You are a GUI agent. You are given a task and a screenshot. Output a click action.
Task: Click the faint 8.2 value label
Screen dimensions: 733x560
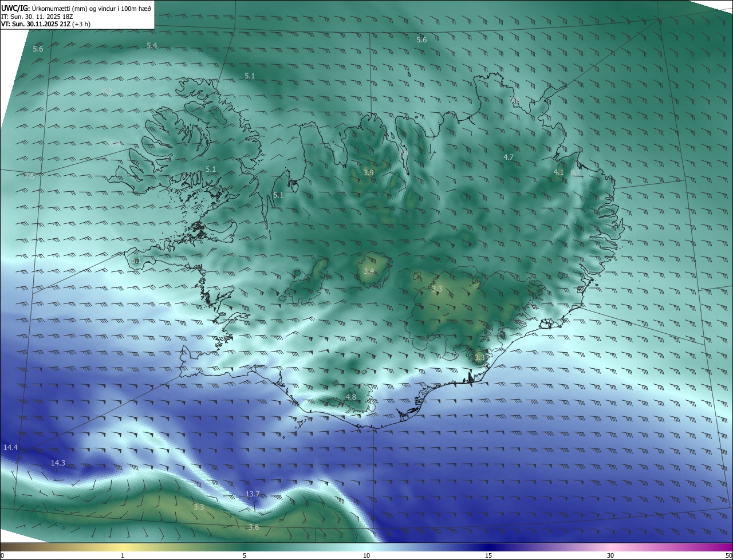tap(107, 92)
